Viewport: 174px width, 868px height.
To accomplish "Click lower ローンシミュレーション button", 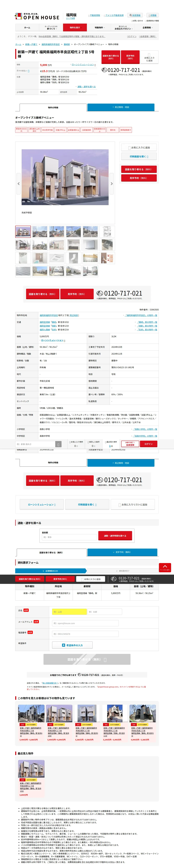I will tap(42, 504).
